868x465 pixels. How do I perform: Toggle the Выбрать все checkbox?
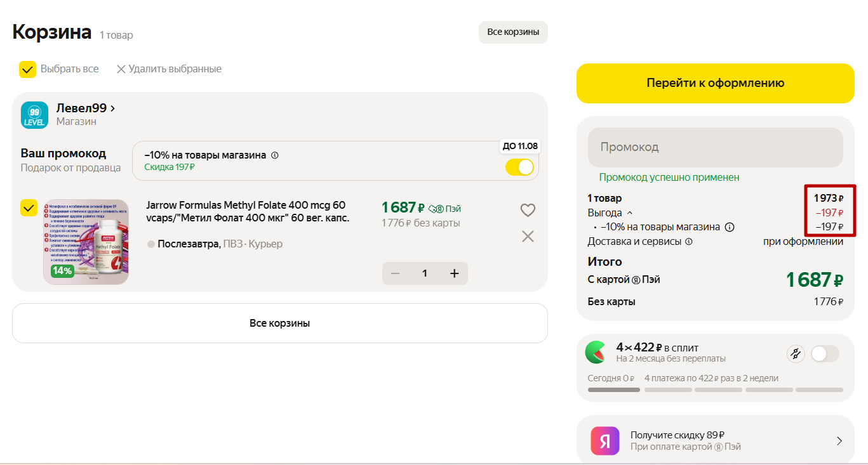(27, 69)
